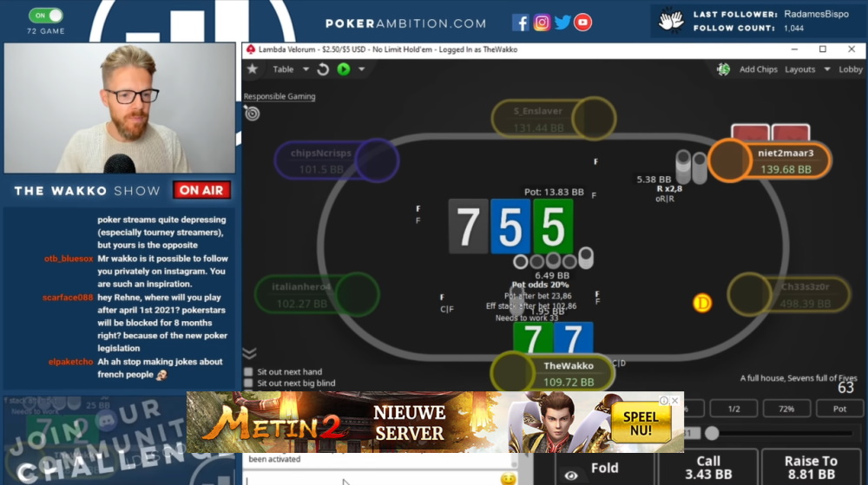Click chat username otb_bluesox
868x485 pixels.
[69, 259]
